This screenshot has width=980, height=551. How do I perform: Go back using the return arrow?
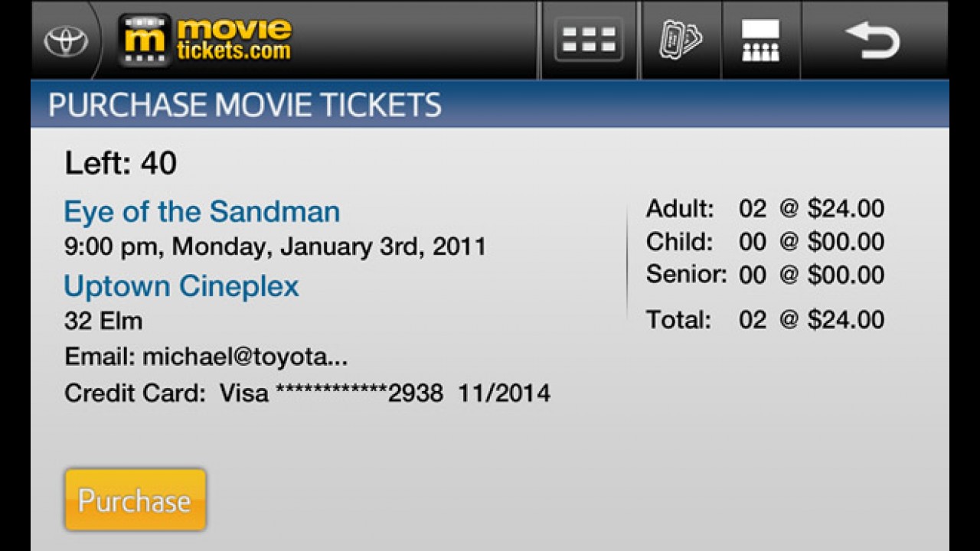pos(872,40)
